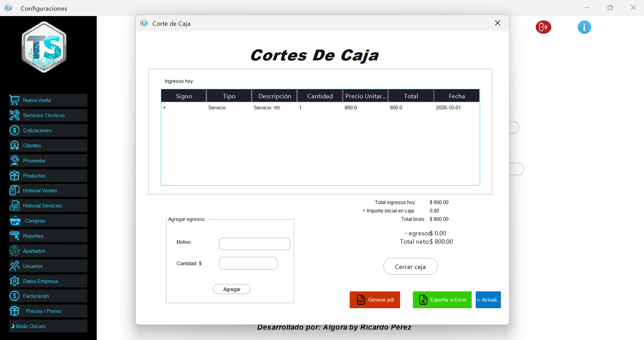Close the Corte de Caja dialog
The width and height of the screenshot is (644, 340).
click(498, 23)
